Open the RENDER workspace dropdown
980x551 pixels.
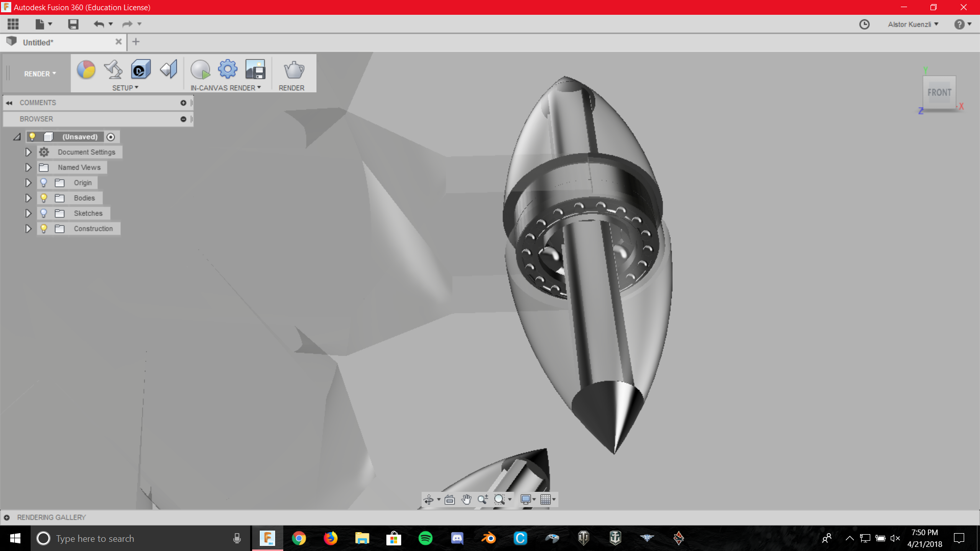40,74
